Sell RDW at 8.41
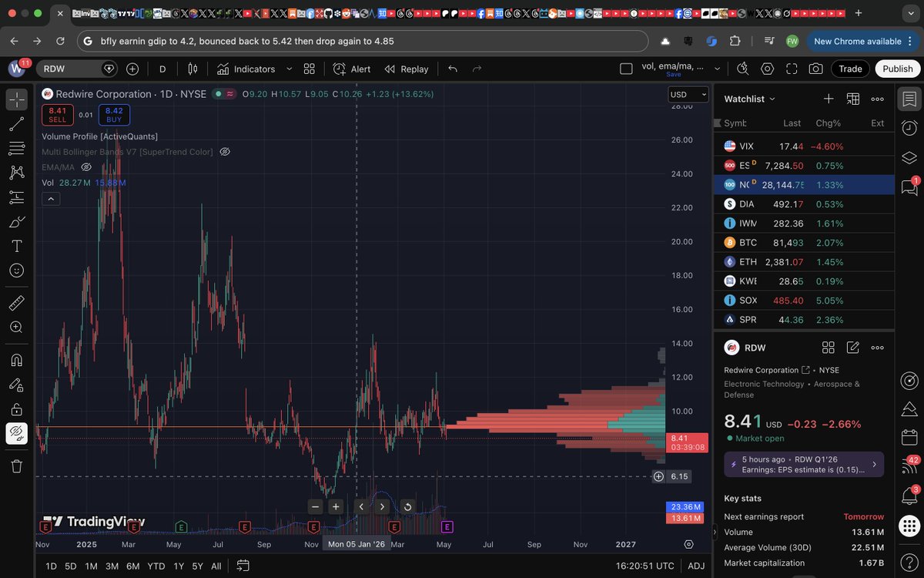 [x=58, y=115]
